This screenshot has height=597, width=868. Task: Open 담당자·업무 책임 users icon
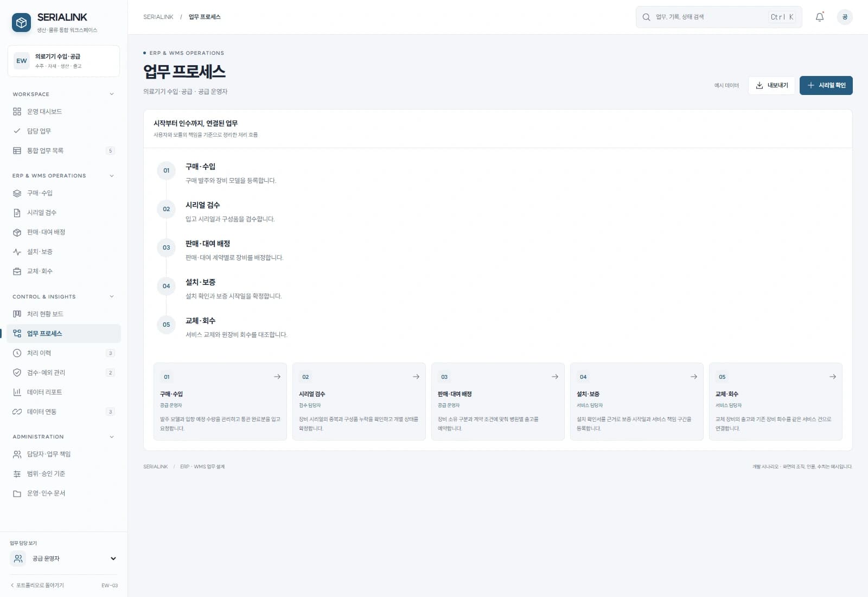(x=17, y=454)
